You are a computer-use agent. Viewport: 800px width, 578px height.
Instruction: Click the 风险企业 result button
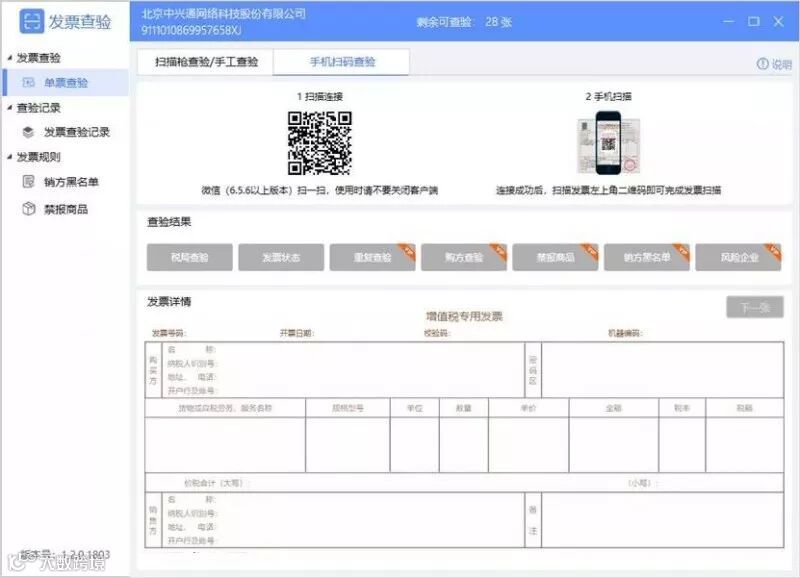pos(738,257)
